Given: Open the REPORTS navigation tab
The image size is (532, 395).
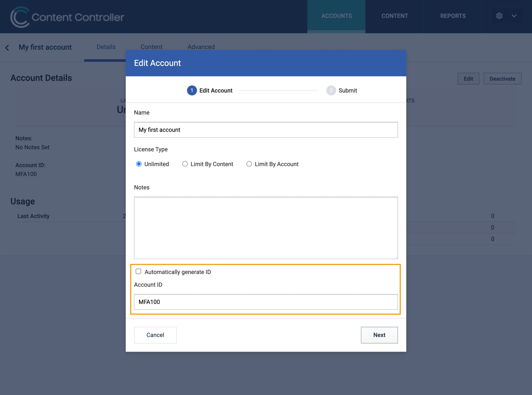Looking at the screenshot, I should [x=453, y=16].
